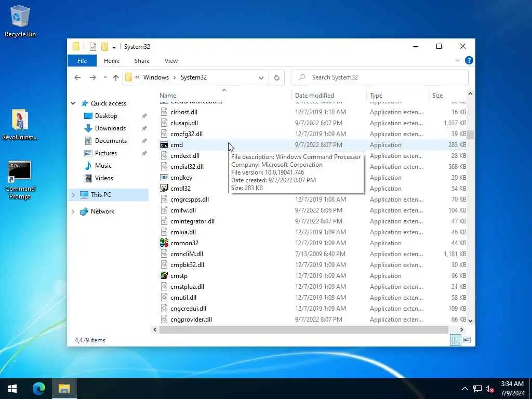Switch to Details view layout icon
This screenshot has width=532, height=399.
[x=456, y=340]
